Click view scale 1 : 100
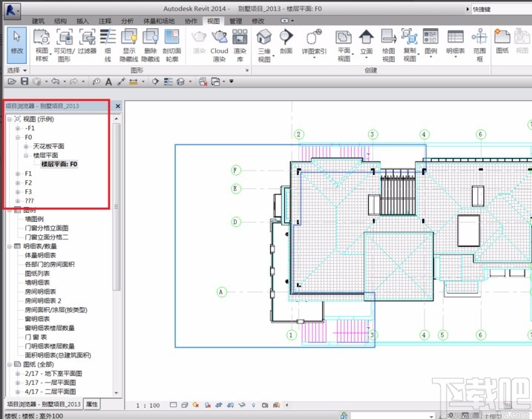Screen dimensions: 532x419 point(148,405)
